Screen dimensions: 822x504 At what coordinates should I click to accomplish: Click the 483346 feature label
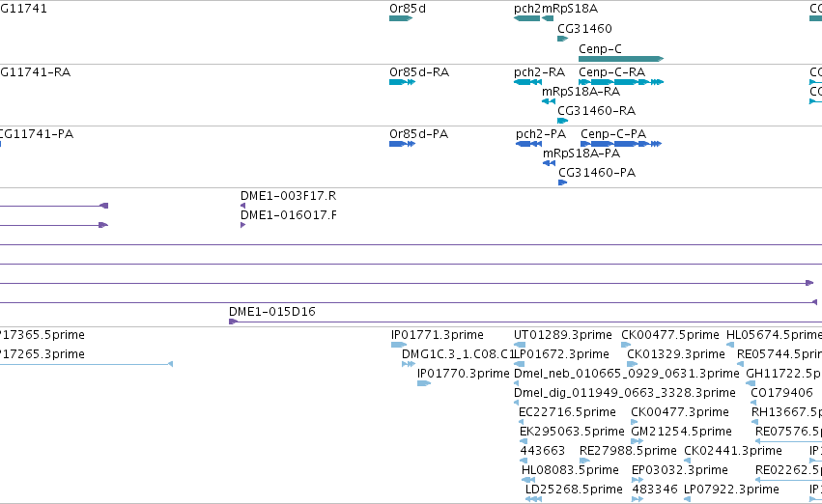pos(655,490)
